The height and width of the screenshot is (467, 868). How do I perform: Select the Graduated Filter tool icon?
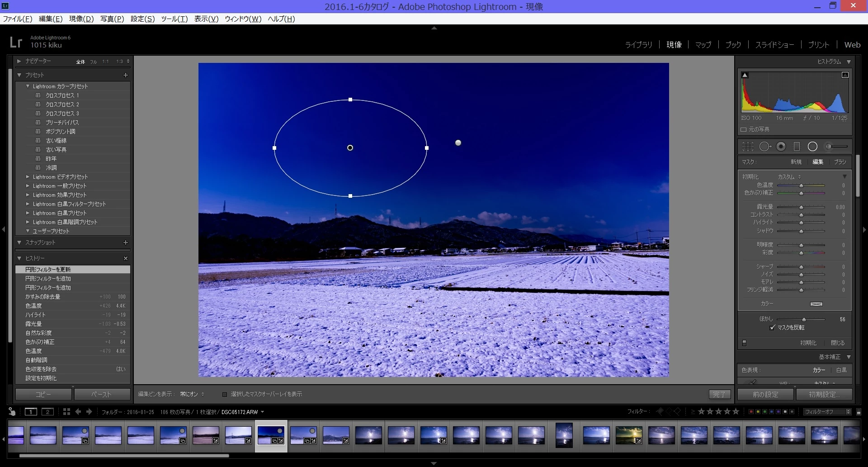797,147
